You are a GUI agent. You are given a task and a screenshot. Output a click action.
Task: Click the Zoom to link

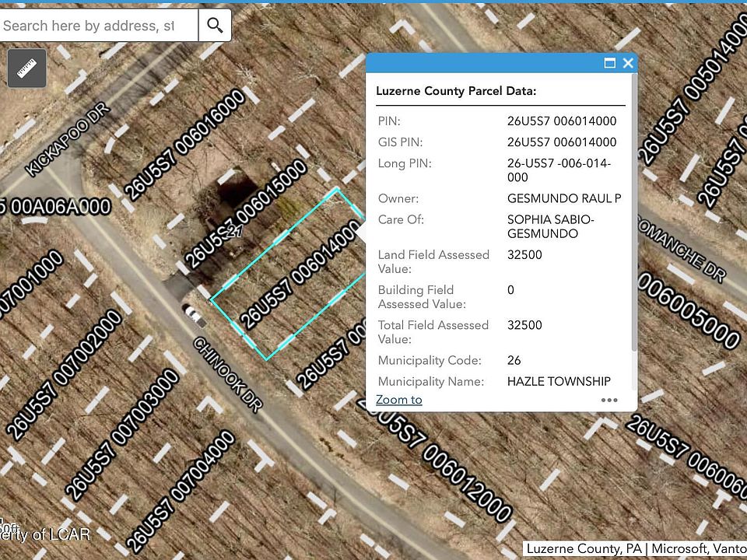398,400
